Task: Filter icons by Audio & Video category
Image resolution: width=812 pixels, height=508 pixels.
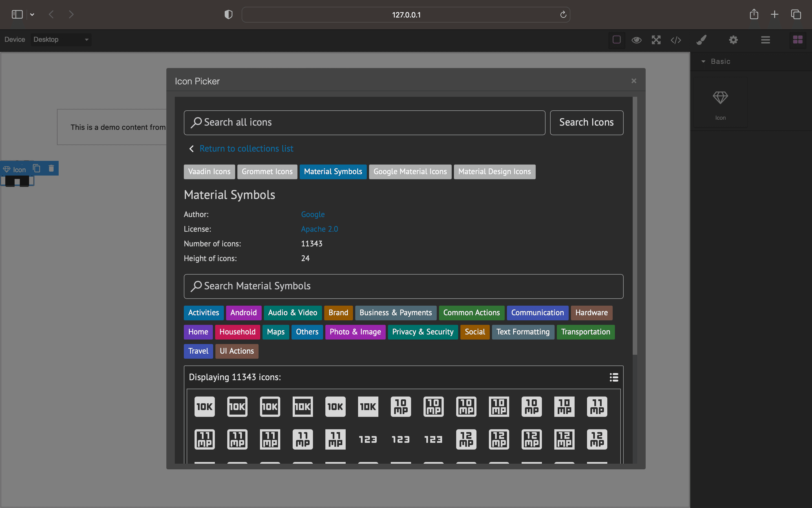Action: (x=293, y=313)
